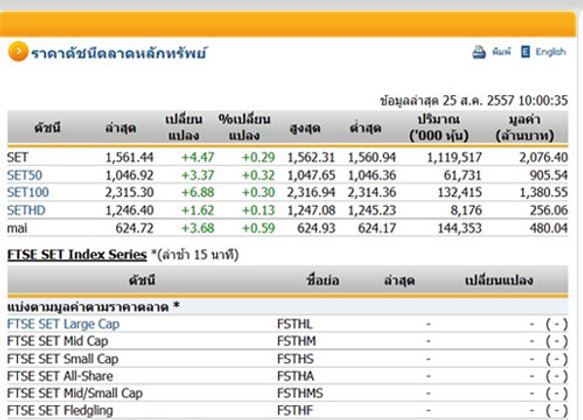Click the FSTHMS symbol
This screenshot has width=583, height=420.
pyautogui.click(x=300, y=393)
